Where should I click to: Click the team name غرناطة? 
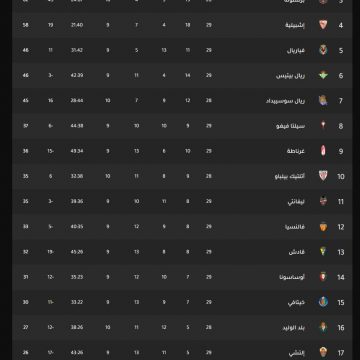point(296,151)
